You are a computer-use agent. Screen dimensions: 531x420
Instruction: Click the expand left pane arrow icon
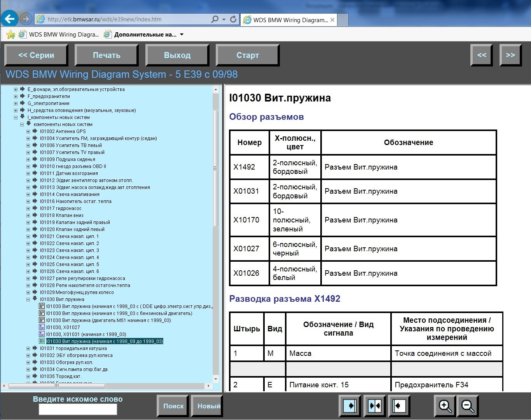coord(398,406)
